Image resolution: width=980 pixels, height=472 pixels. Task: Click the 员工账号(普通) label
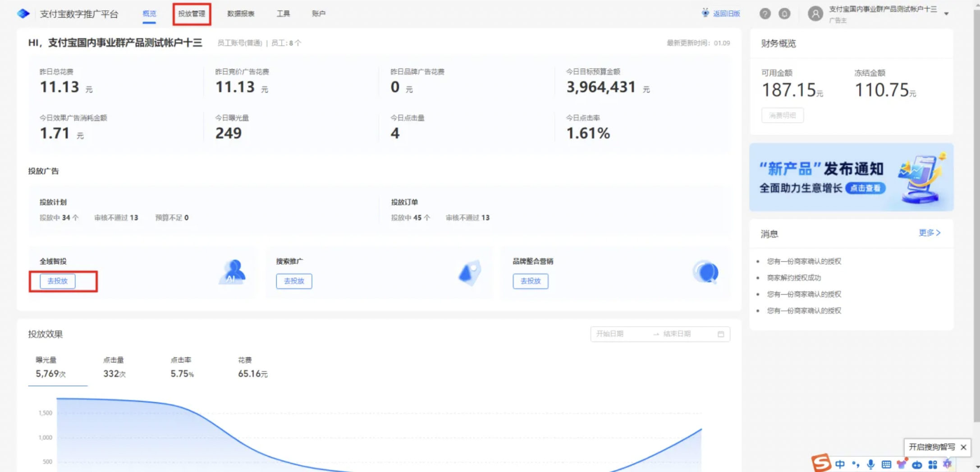(x=239, y=43)
